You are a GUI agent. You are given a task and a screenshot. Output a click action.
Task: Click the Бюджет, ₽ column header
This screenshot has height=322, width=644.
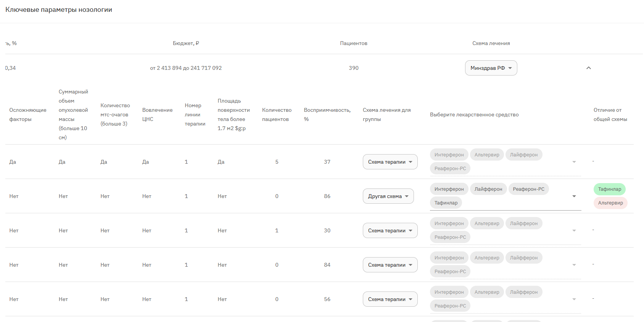[186, 43]
